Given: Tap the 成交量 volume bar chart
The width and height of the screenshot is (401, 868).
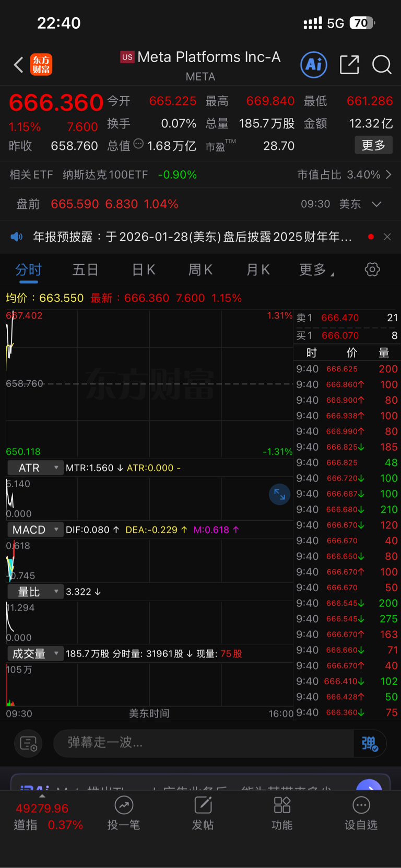Looking at the screenshot, I should [x=149, y=685].
